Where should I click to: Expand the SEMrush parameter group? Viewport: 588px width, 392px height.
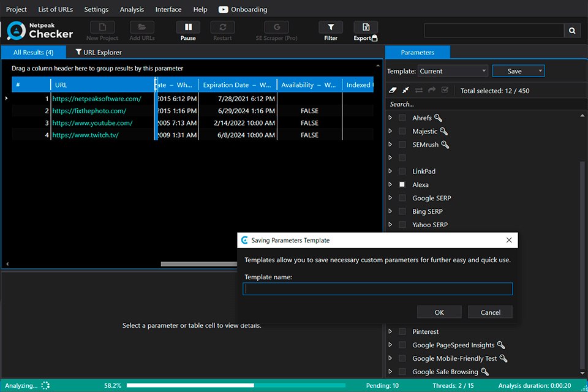point(390,145)
